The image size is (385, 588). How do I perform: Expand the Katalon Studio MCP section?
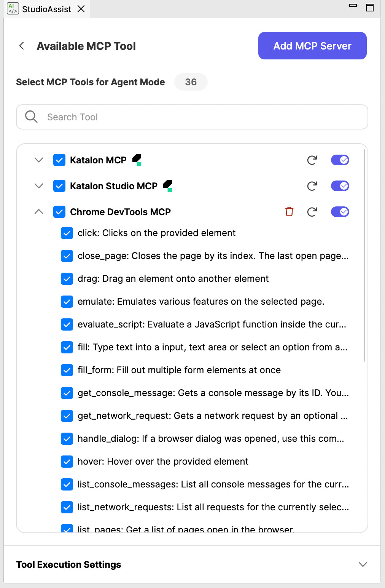pyautogui.click(x=38, y=186)
